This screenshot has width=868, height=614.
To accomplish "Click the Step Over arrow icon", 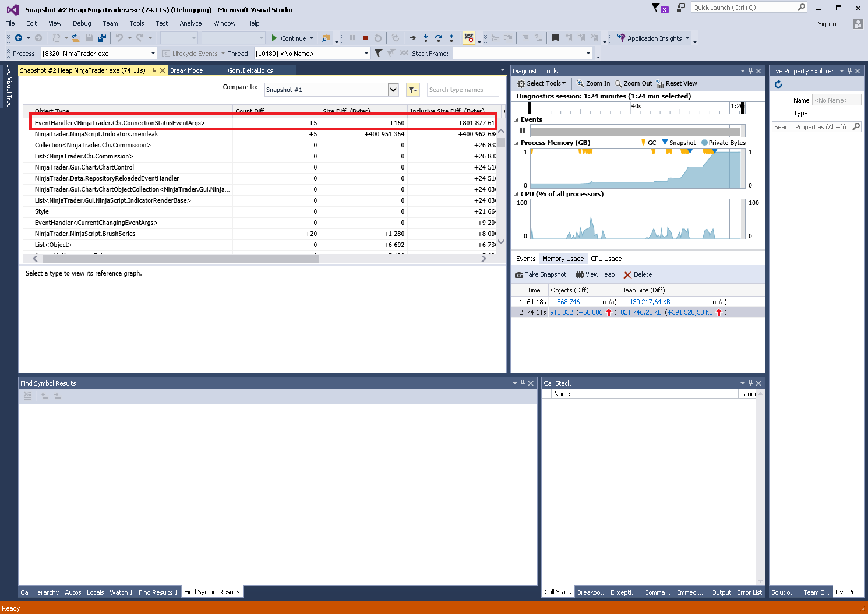I will 439,38.
